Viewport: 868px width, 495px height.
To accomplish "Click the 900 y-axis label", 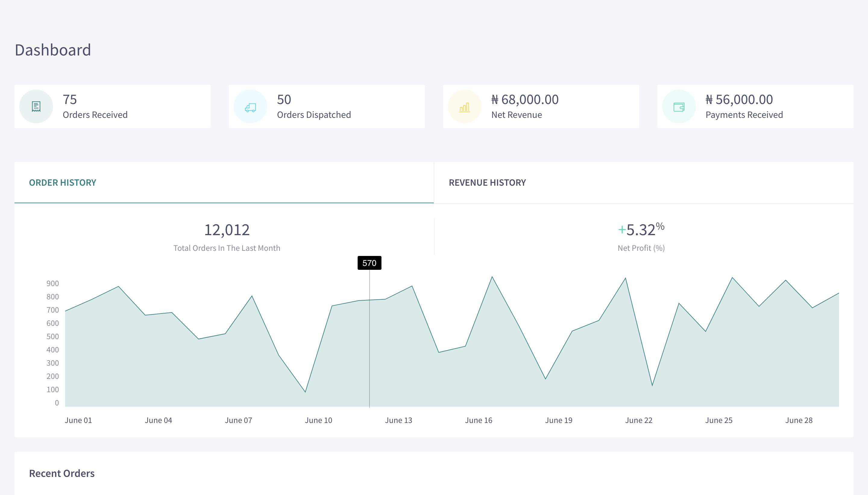I will coord(53,284).
